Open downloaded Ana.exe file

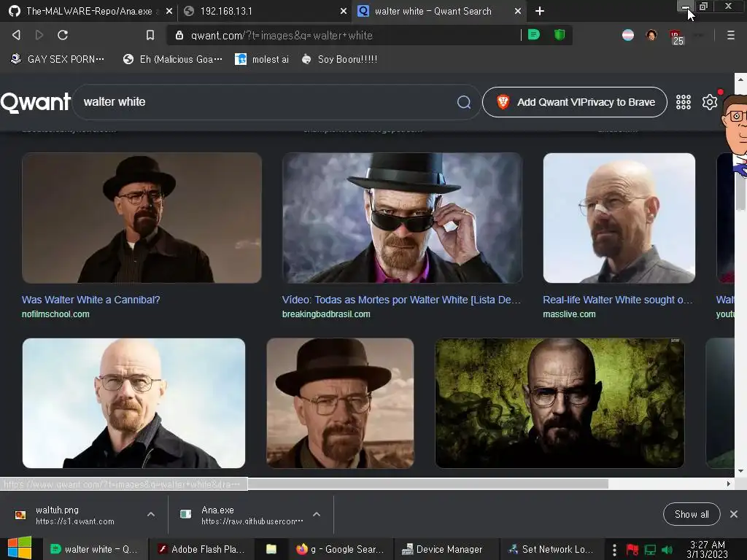pyautogui.click(x=243, y=515)
